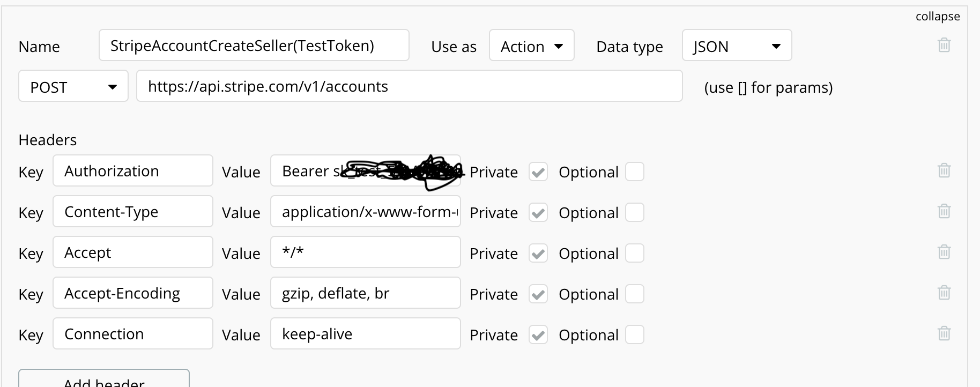Enable Optional for the Accept header
This screenshot has width=980, height=387.
click(x=635, y=254)
